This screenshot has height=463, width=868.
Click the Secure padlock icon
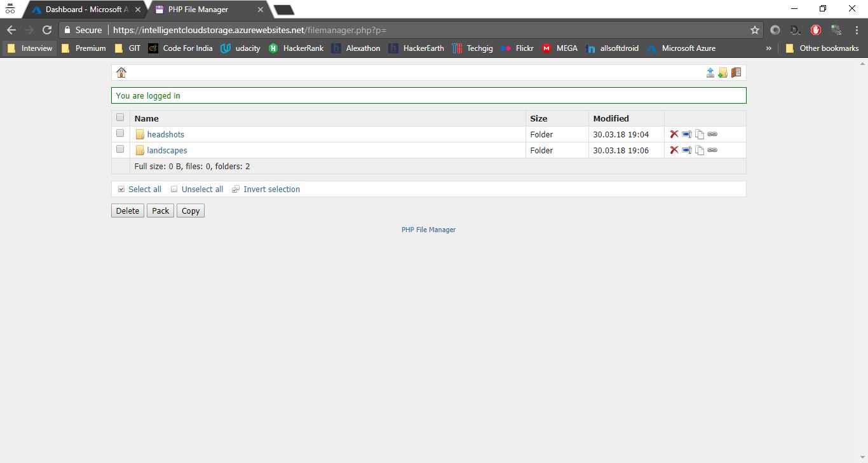click(68, 30)
